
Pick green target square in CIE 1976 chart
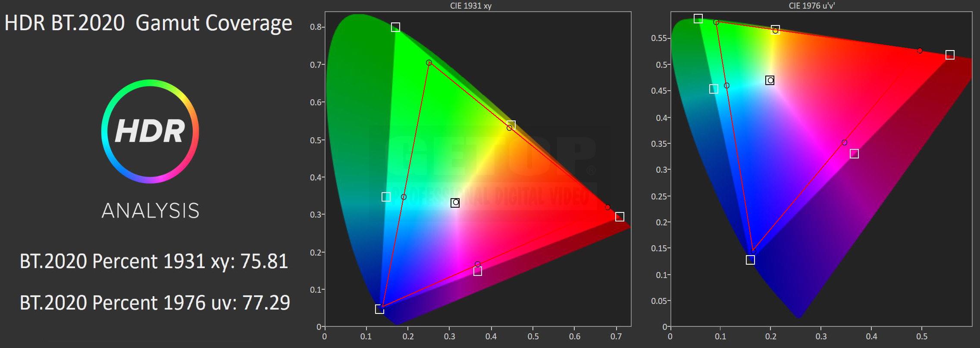(698, 19)
